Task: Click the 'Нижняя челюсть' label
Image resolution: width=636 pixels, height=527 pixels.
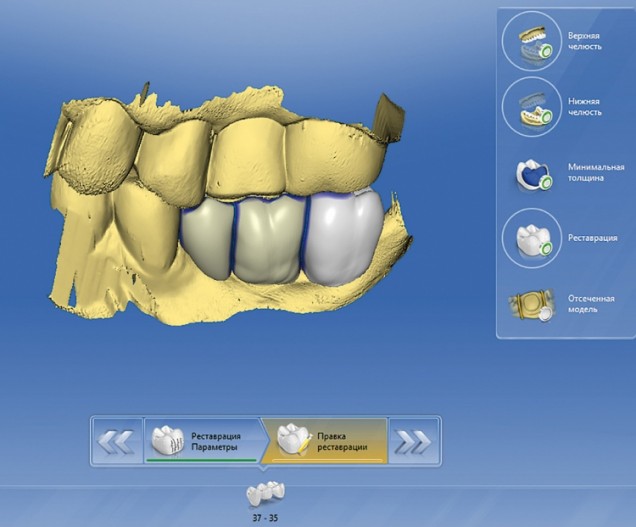Action: point(584,107)
